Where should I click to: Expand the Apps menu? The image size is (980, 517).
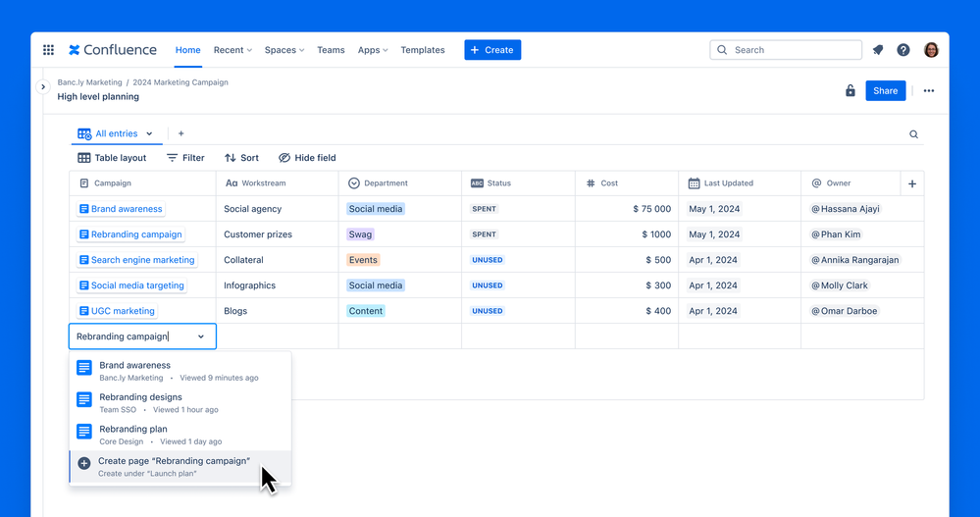(373, 50)
